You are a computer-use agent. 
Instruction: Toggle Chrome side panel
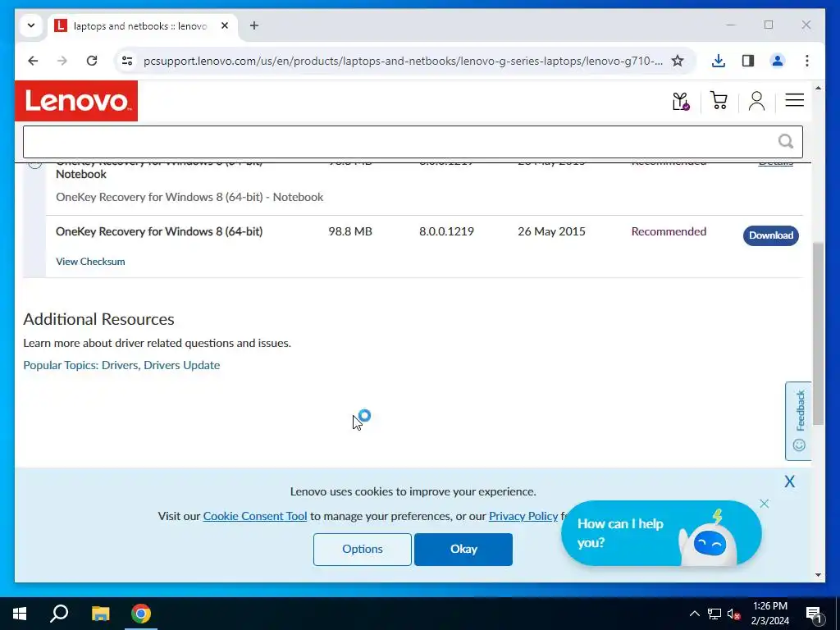pyautogui.click(x=748, y=61)
